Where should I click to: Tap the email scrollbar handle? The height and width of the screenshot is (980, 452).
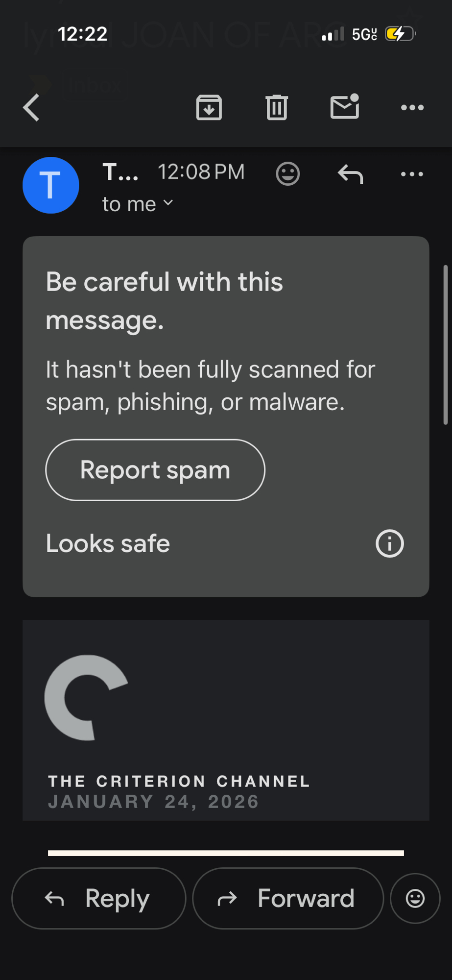point(445,344)
